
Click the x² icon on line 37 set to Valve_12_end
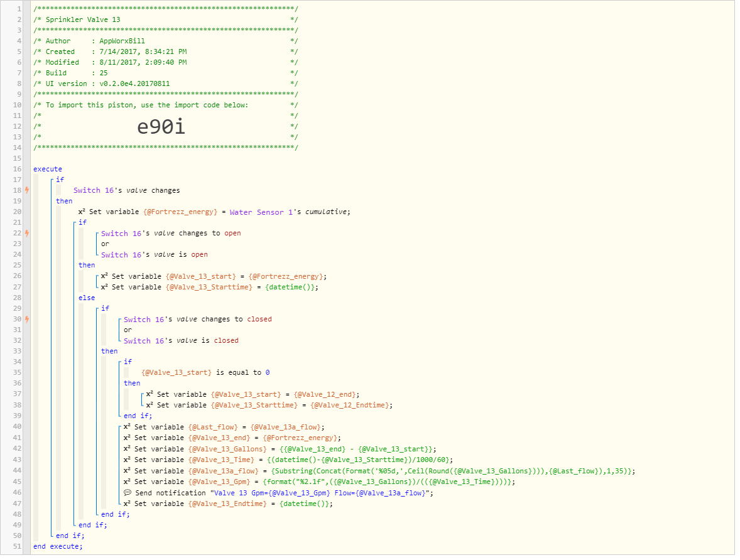(x=150, y=394)
